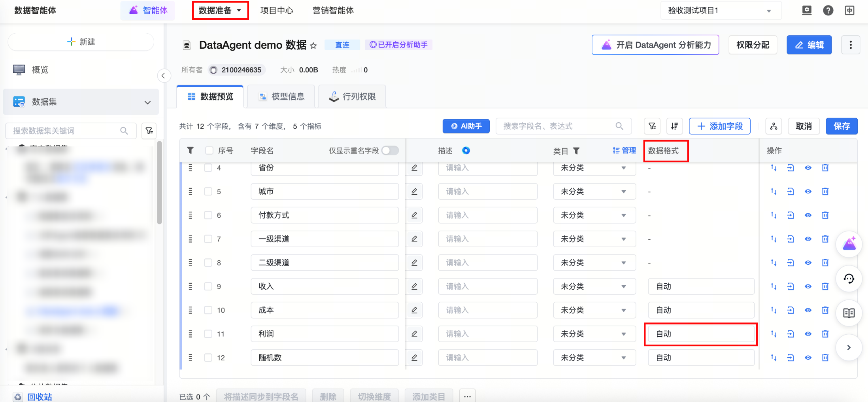This screenshot has height=402, width=868.
Task: Toggle 仅显示重名字段 switch
Action: 390,150
